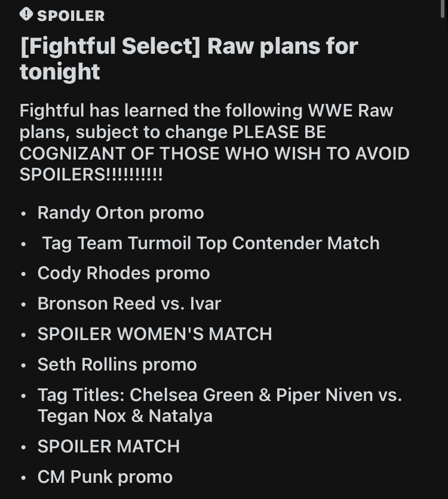Click the Randy Orton promo list item
Screen dimensions: 448x499
pyautogui.click(x=121, y=213)
